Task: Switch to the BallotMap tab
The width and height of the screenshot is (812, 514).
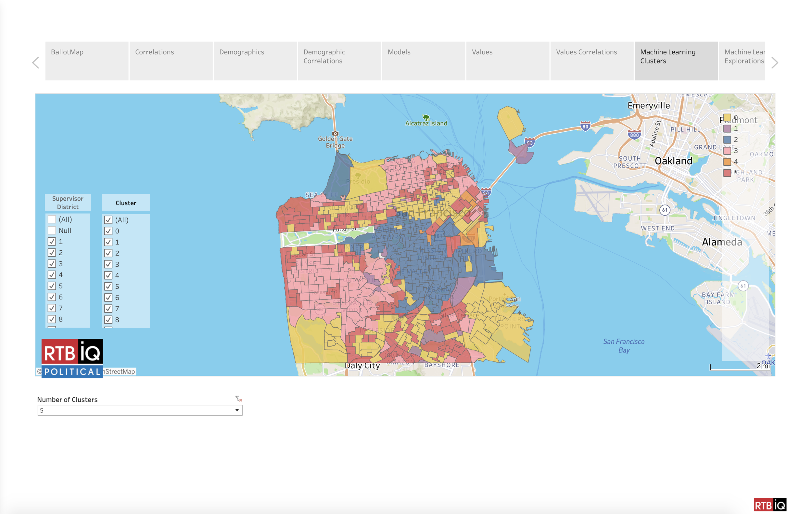Action: point(87,61)
